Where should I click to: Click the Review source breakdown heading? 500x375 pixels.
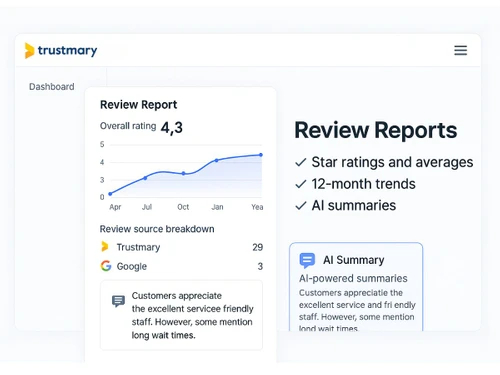coord(157,229)
